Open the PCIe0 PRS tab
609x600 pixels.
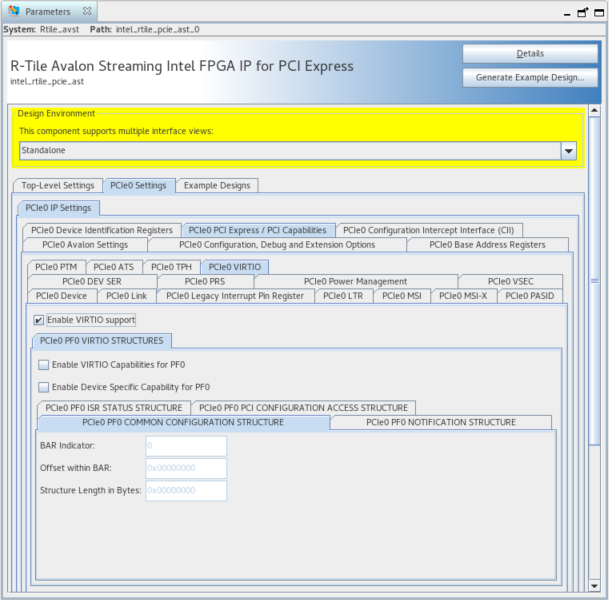point(205,282)
